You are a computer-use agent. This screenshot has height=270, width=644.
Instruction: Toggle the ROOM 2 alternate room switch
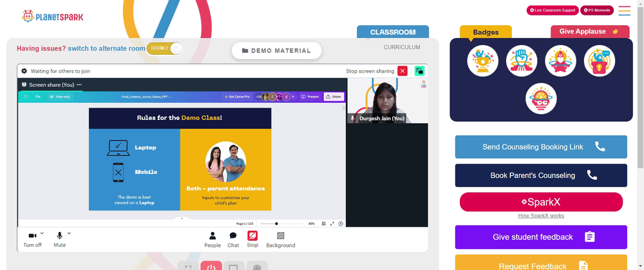[x=164, y=48]
